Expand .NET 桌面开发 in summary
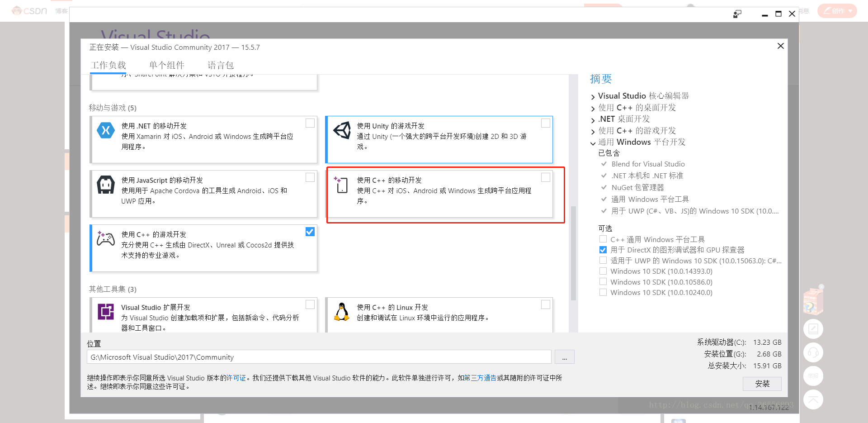Viewport: 868px width, 423px height. 593,120
